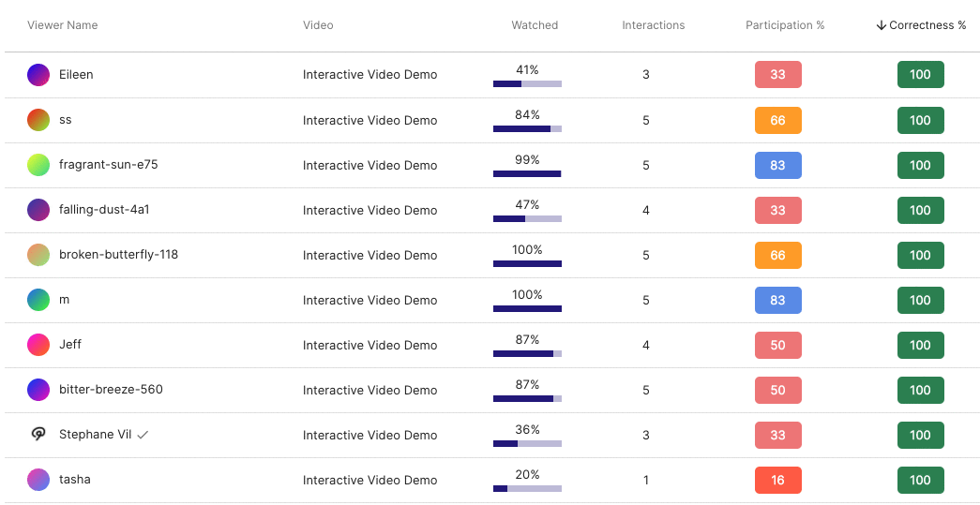Click fragrant-sun-e75's blue 83 participation badge
This screenshot has height=505, width=980.
pyautogui.click(x=777, y=165)
